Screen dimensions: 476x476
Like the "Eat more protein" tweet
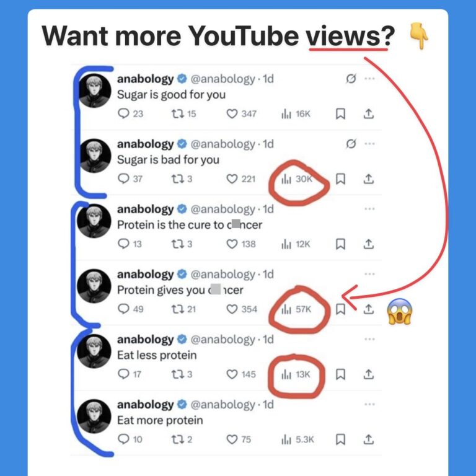(239, 439)
